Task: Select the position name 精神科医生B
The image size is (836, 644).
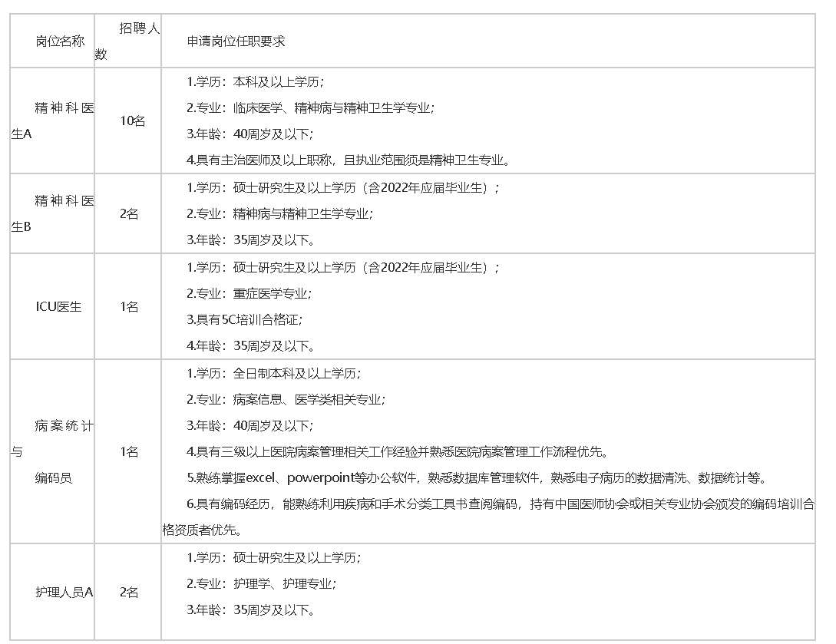Action: pyautogui.click(x=53, y=214)
